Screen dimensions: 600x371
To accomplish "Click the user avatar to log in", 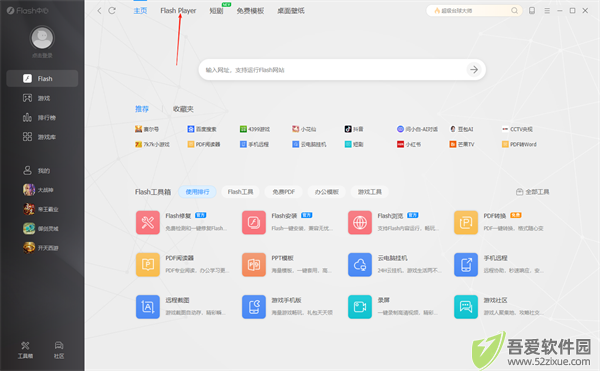I will tap(42, 38).
